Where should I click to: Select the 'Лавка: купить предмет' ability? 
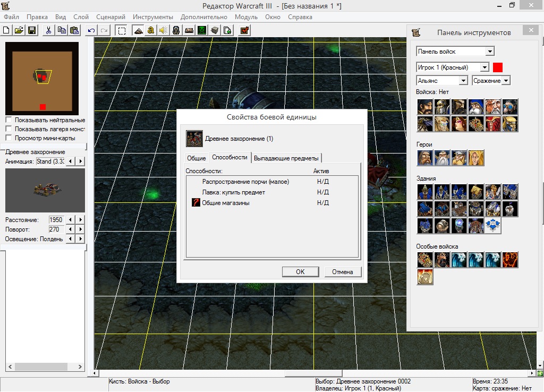[273, 192]
